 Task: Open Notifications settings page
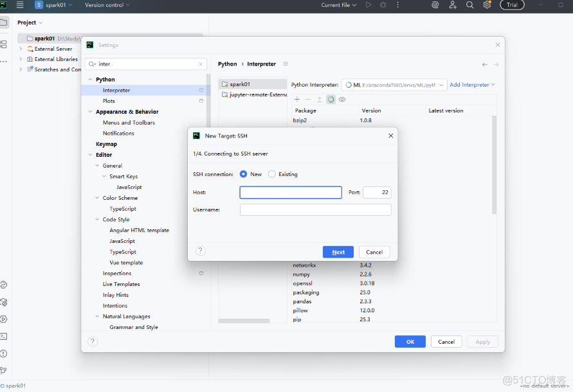[118, 134]
